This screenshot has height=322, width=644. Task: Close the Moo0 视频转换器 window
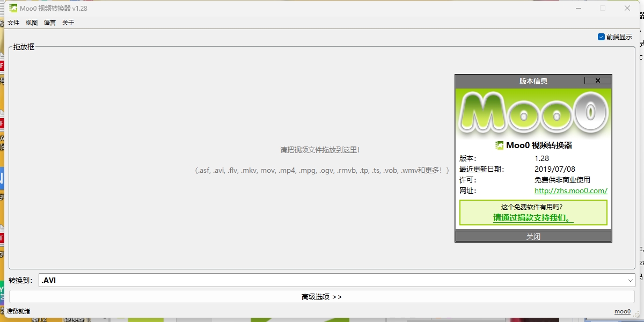pyautogui.click(x=627, y=8)
